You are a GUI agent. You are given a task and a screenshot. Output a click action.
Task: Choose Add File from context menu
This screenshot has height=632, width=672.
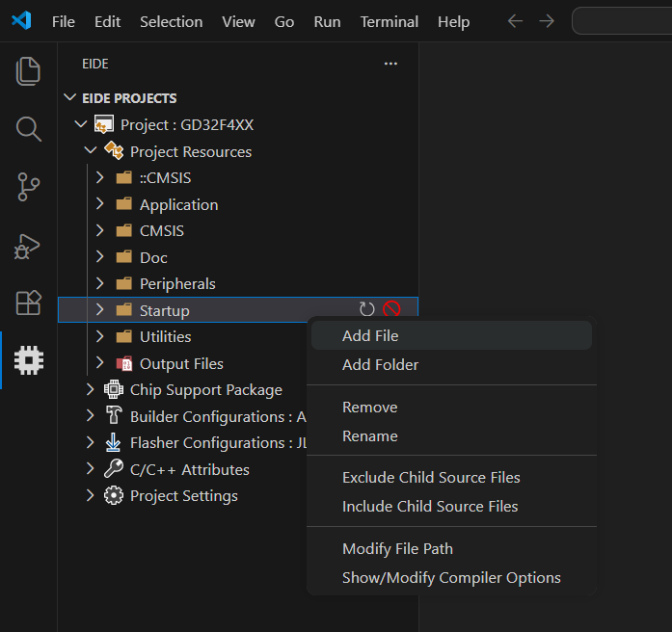tap(452, 335)
